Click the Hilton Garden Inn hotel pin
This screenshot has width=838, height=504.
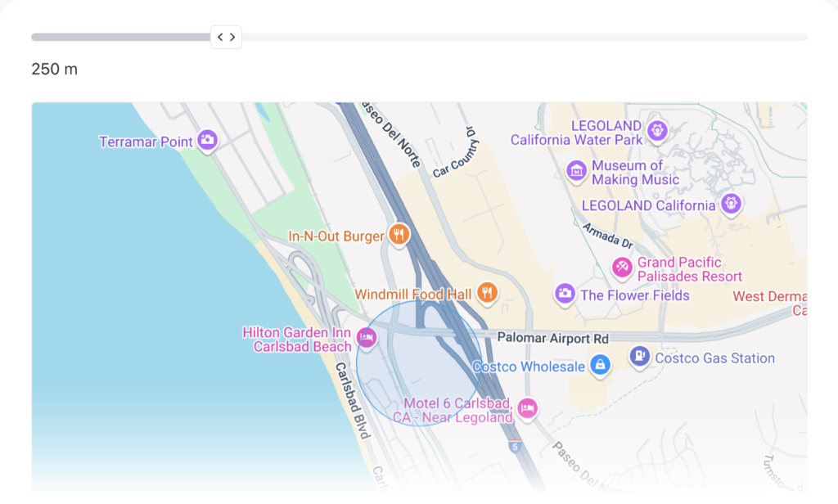[367, 337]
